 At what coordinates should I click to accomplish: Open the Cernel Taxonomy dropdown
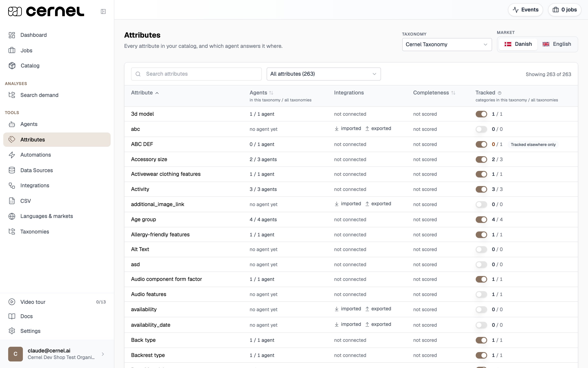pyautogui.click(x=447, y=45)
